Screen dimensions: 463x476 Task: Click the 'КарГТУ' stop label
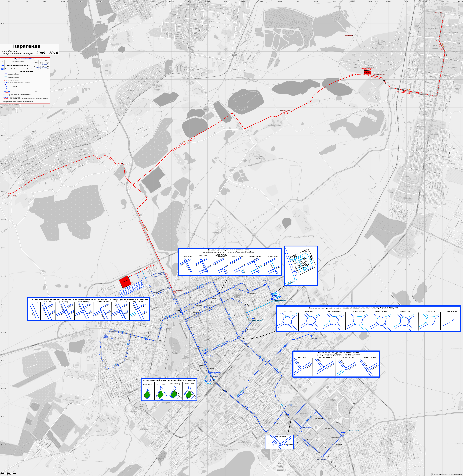232,297
